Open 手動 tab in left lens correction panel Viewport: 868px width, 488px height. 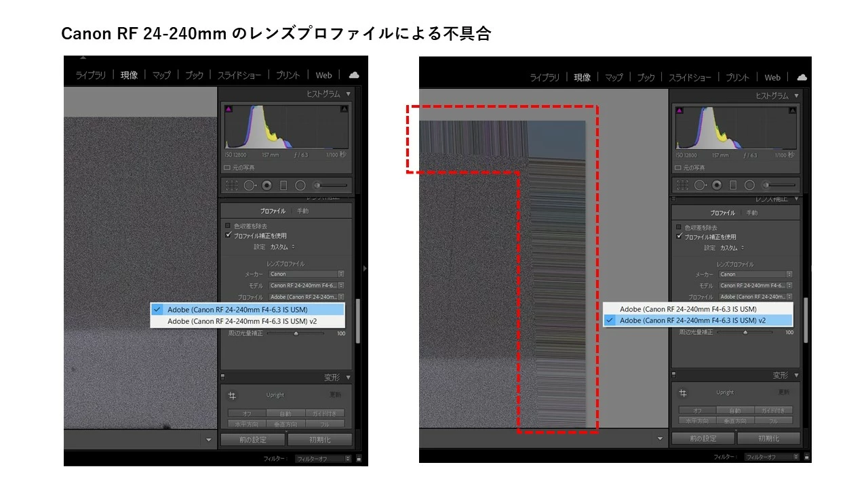pyautogui.click(x=302, y=211)
